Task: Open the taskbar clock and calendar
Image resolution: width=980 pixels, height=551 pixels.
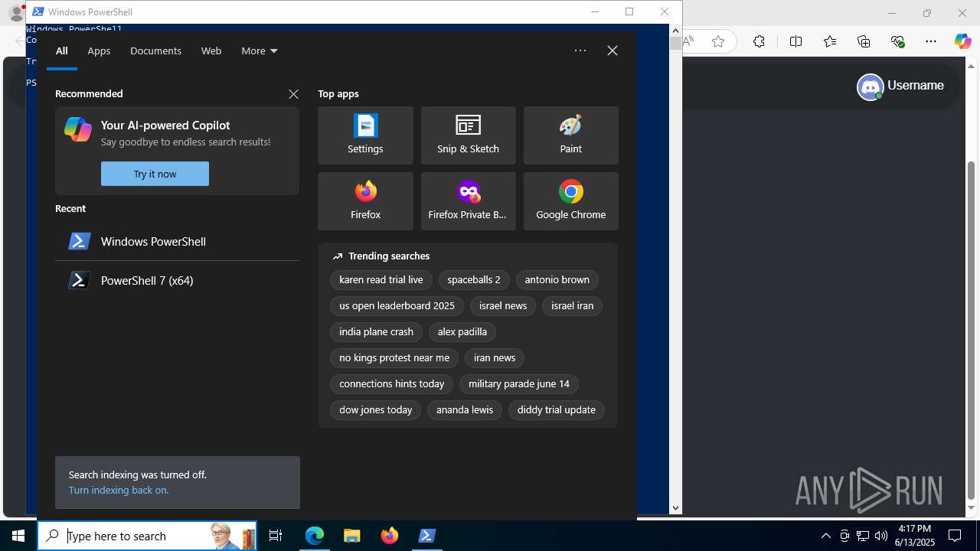Action: 914,536
